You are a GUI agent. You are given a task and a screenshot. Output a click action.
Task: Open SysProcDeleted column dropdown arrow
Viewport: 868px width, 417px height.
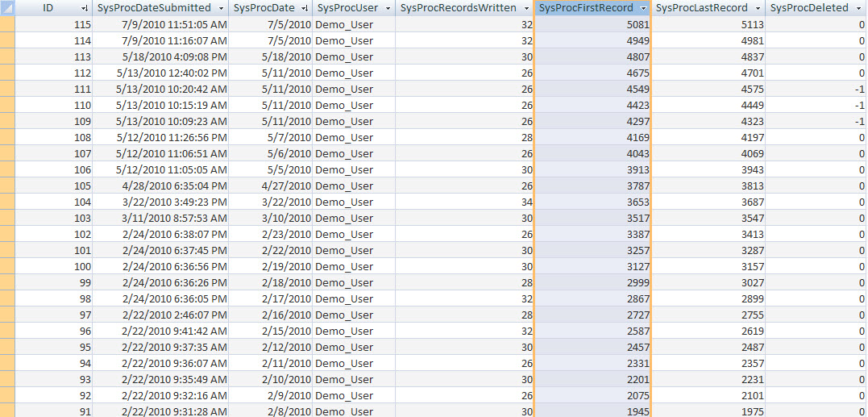[858, 8]
